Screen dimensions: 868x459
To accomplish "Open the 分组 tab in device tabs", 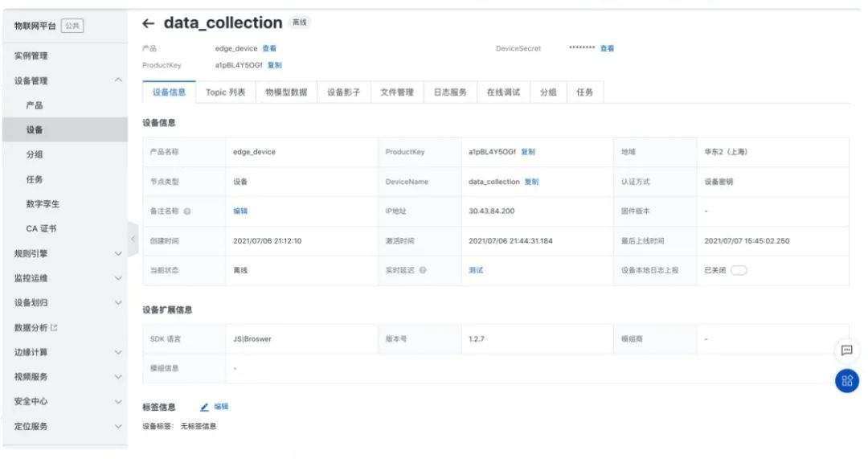I will pyautogui.click(x=548, y=92).
